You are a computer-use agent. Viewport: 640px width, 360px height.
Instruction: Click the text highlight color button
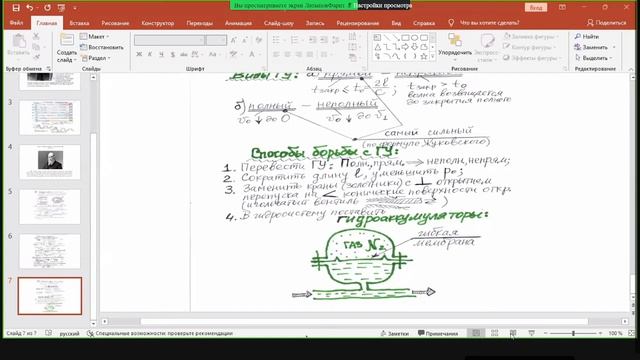coord(233,54)
